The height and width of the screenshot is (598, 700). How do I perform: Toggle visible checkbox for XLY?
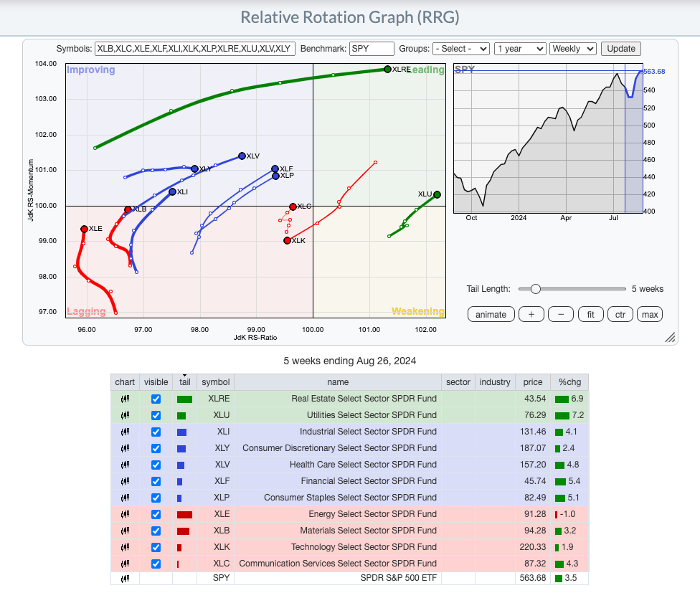156,449
